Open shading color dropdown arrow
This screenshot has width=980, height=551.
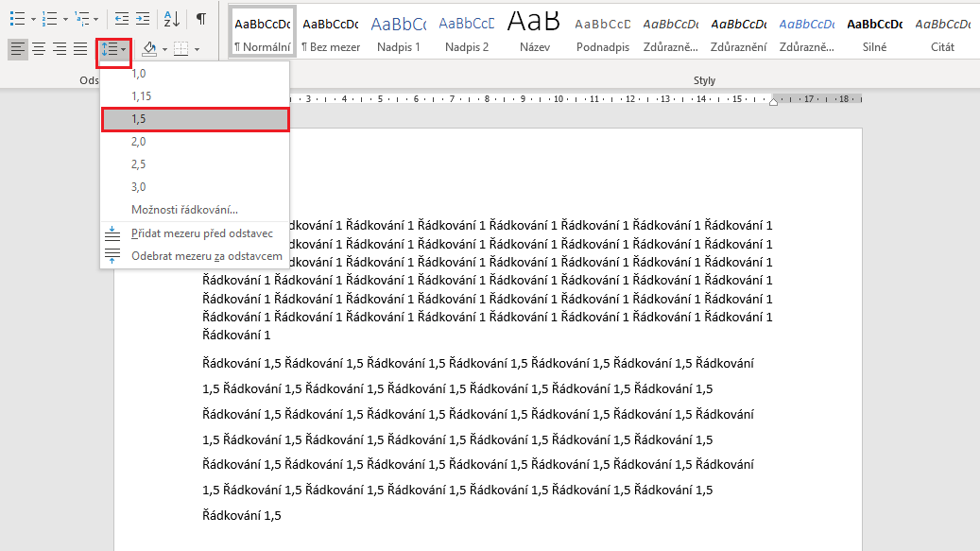click(165, 49)
